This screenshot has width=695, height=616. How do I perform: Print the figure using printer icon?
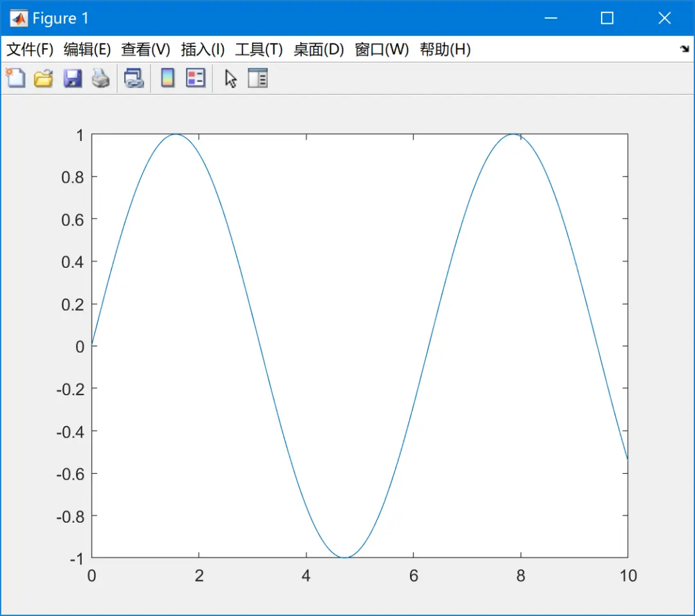(x=100, y=79)
